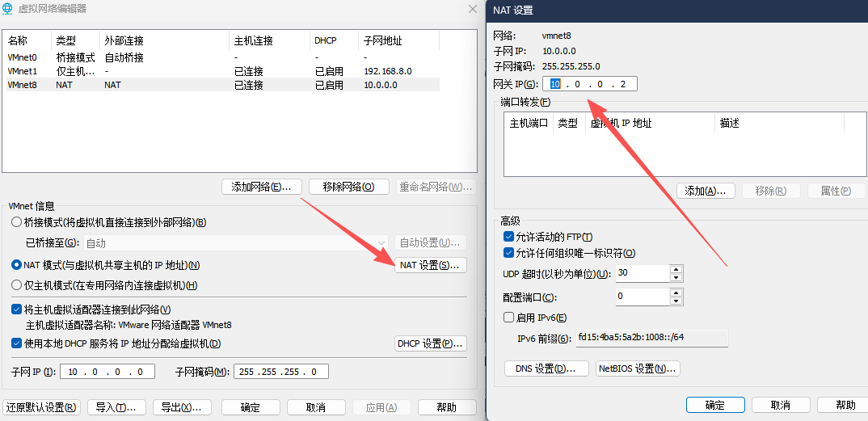Click the 还原默认设置(R) button
The width and height of the screenshot is (868, 421).
pyautogui.click(x=42, y=408)
